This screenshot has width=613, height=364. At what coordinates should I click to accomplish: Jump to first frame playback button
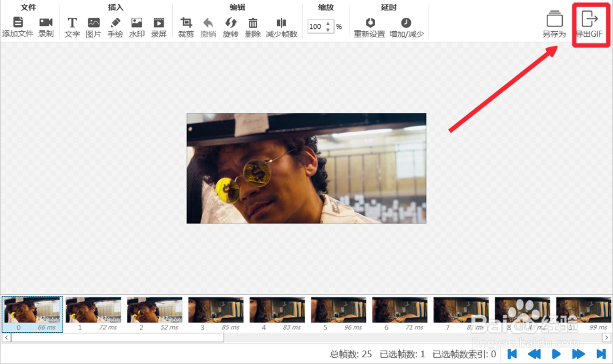coord(512,354)
